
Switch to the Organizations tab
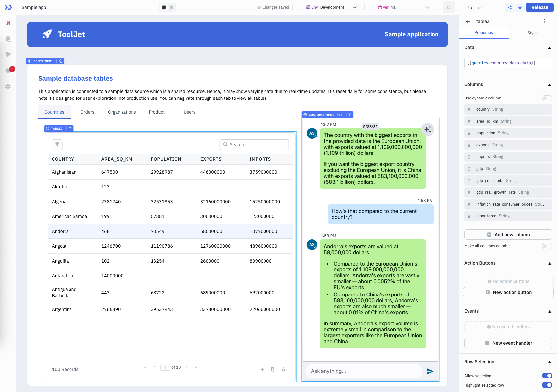coord(122,112)
